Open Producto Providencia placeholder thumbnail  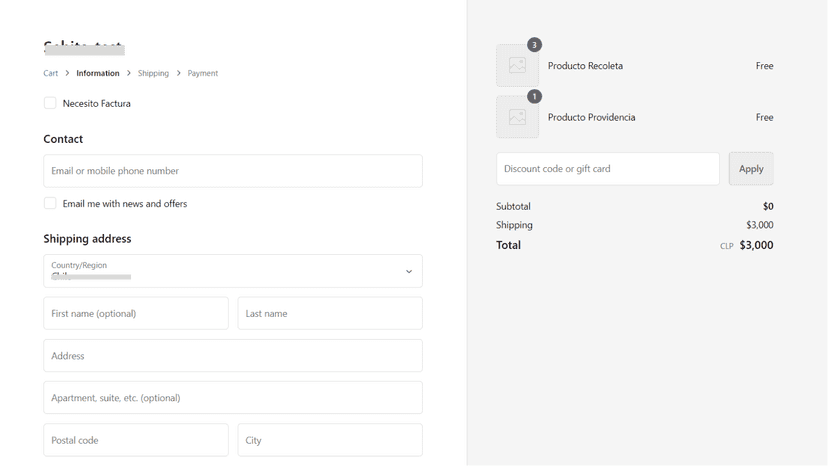518,117
